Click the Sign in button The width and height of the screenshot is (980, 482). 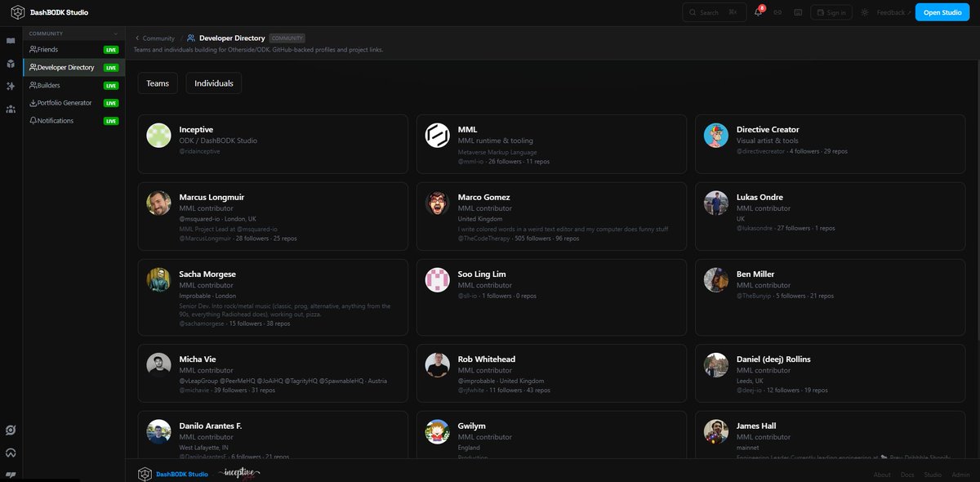coord(831,12)
